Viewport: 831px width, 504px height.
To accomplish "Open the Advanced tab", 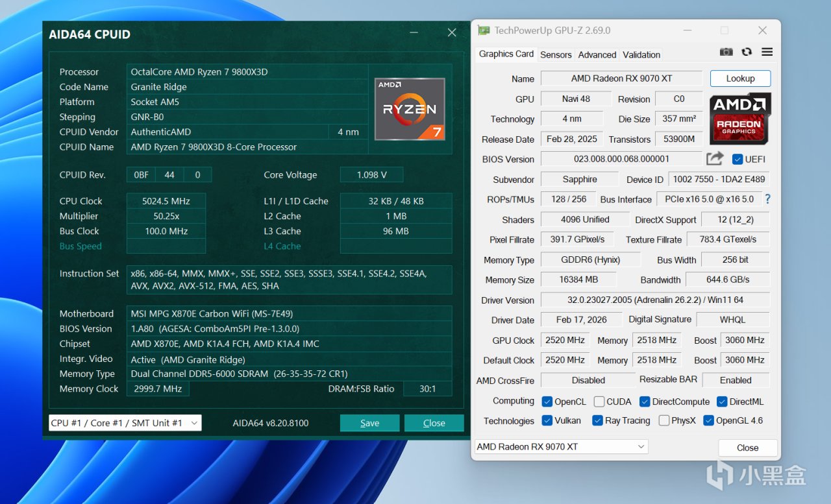I will coord(597,54).
